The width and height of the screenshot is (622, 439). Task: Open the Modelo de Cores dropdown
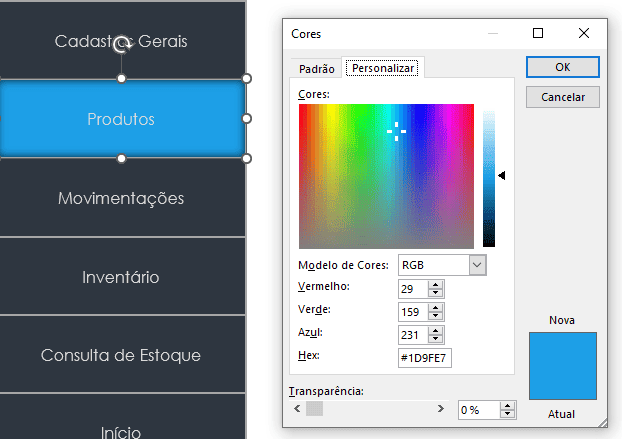pyautogui.click(x=477, y=265)
